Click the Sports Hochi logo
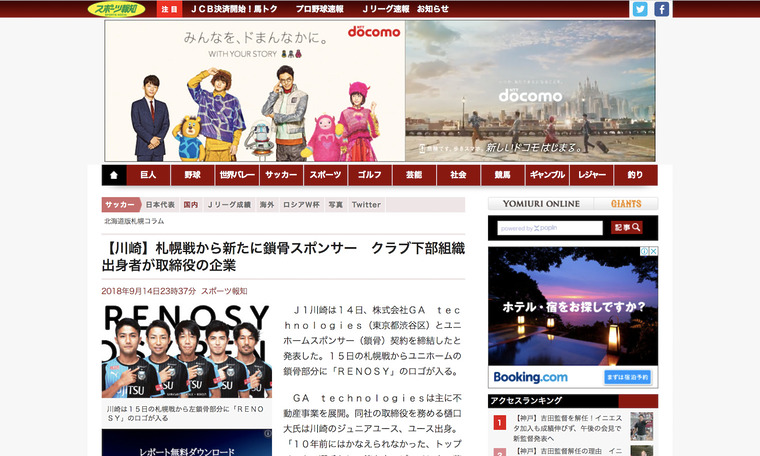The height and width of the screenshot is (456, 760). [x=118, y=9]
